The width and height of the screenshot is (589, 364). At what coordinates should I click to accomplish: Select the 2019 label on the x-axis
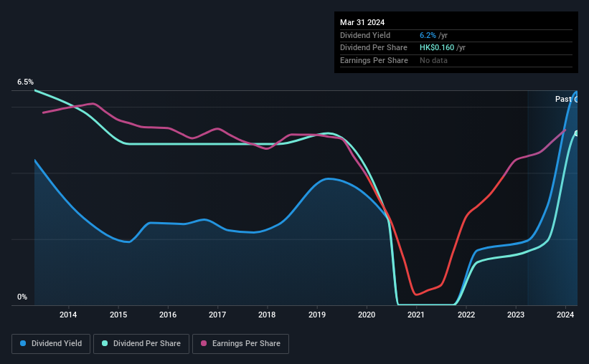(x=316, y=315)
